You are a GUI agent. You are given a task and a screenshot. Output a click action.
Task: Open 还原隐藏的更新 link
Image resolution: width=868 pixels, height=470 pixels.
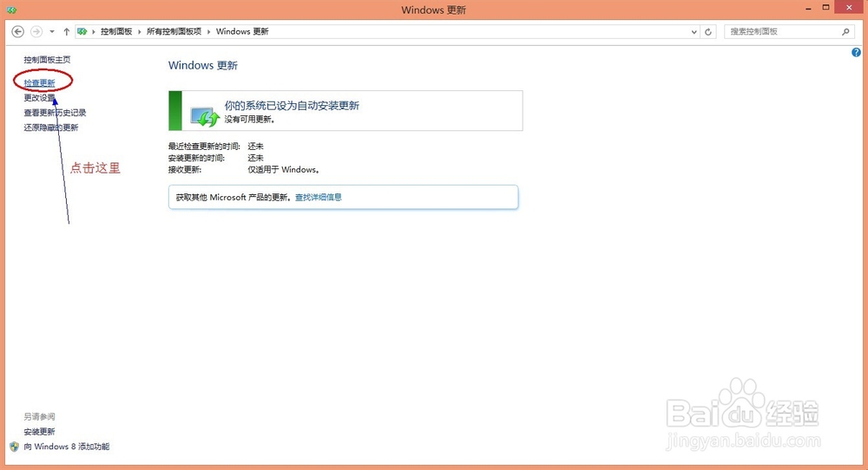(51, 127)
